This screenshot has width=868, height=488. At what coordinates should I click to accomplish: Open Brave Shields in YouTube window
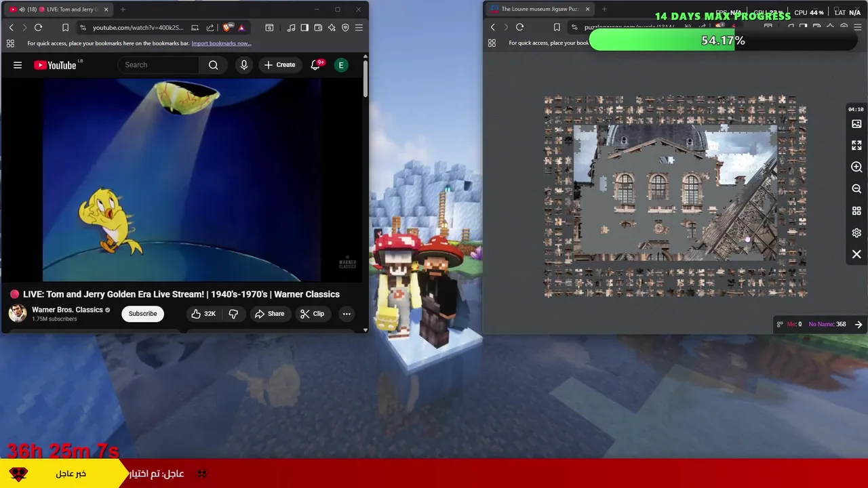(x=227, y=28)
